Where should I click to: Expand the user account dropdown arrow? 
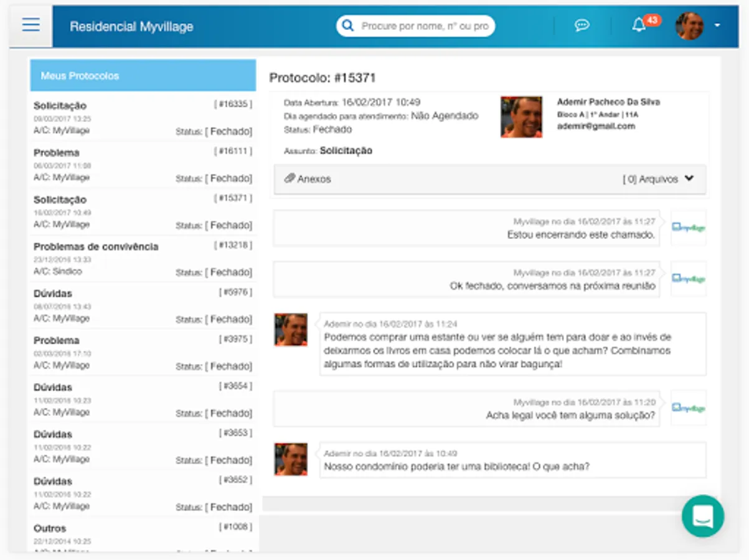(718, 26)
